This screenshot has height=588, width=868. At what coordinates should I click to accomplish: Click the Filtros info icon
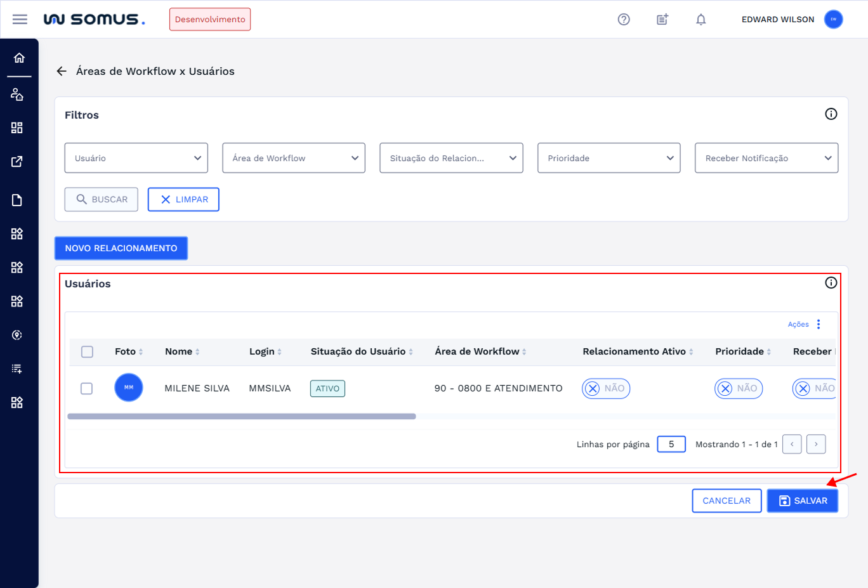click(831, 114)
